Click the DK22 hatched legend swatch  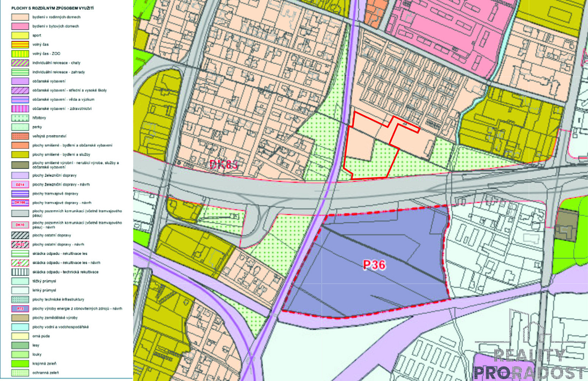20,245
